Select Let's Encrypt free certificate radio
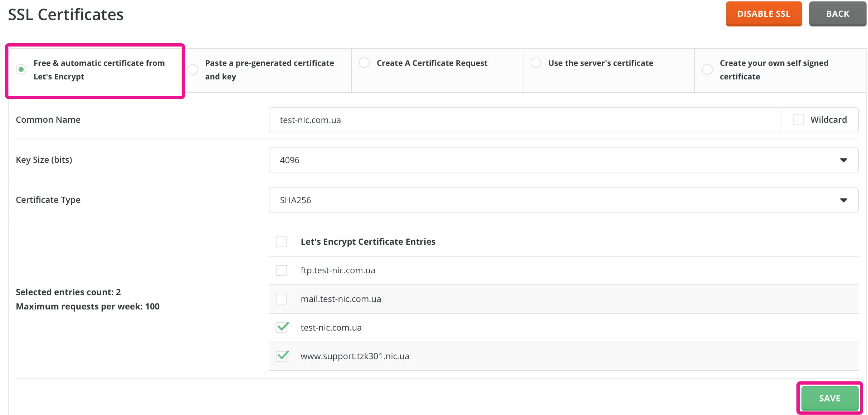The width and height of the screenshot is (868, 415). click(x=21, y=69)
